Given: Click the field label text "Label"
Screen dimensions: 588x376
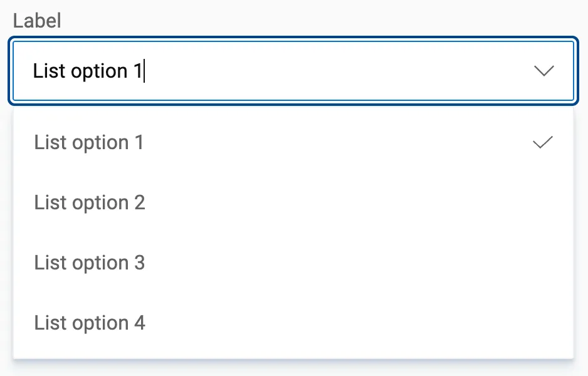Looking at the screenshot, I should tap(37, 21).
